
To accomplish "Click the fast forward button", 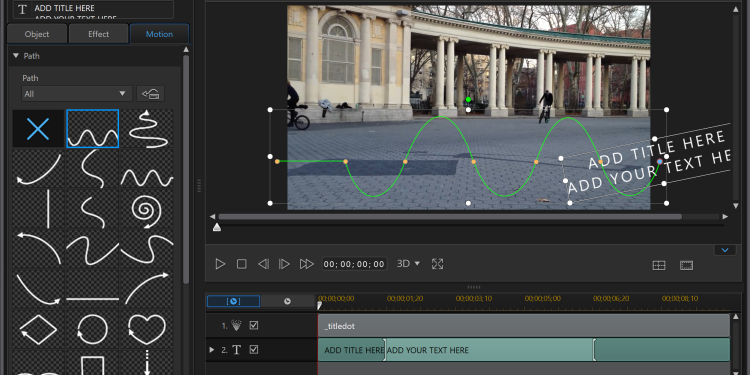I will point(306,264).
